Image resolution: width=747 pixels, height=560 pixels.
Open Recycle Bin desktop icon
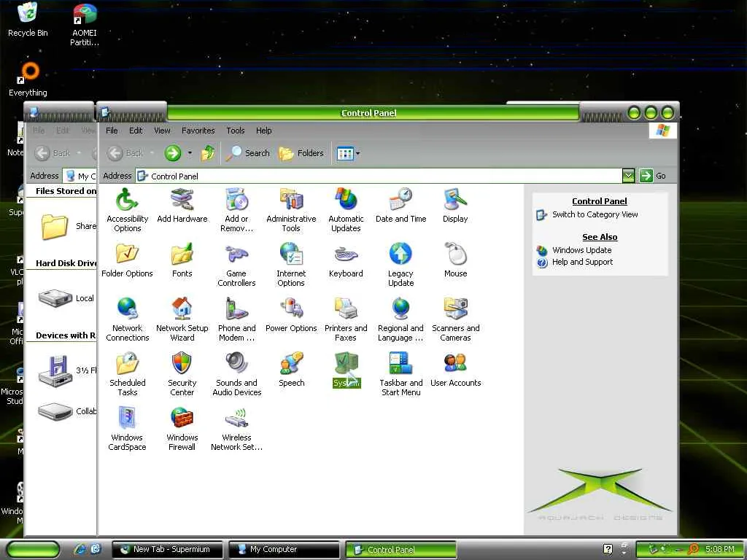coord(28,20)
